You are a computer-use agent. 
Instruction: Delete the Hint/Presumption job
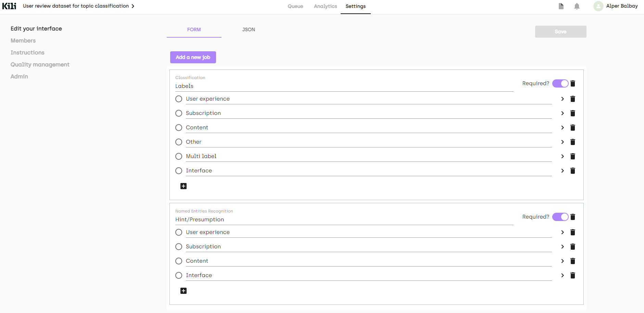click(573, 217)
